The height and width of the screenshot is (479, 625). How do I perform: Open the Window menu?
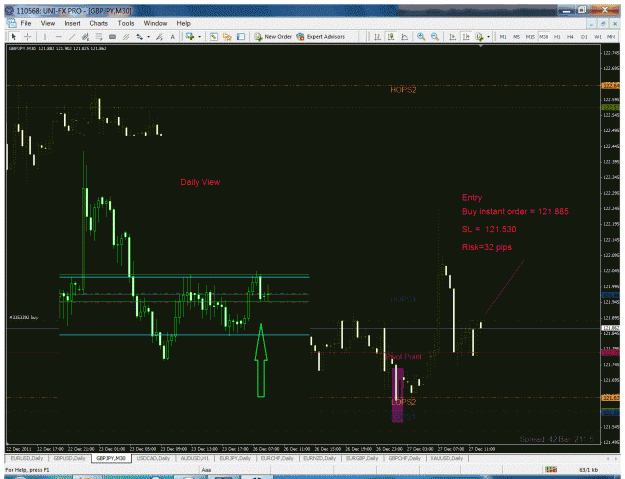point(155,24)
